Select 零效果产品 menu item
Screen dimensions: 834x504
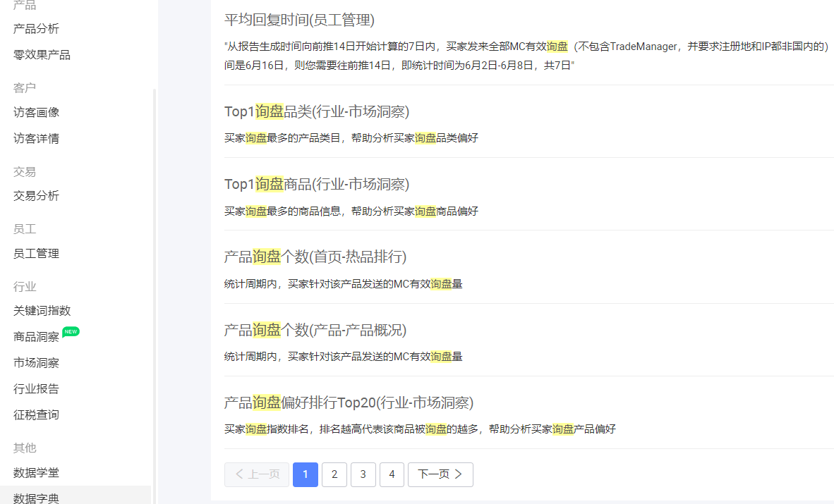click(x=42, y=55)
